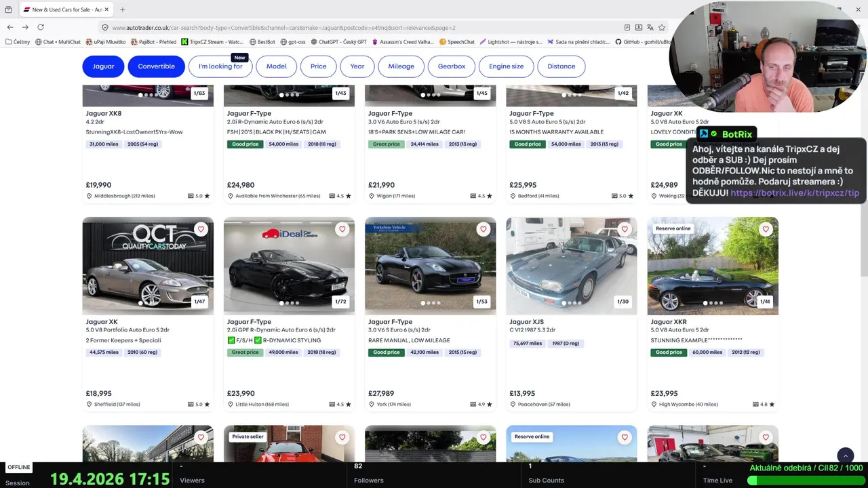Heart the bottom-row car right of Private seller
868x488 pixels.
(x=483, y=437)
